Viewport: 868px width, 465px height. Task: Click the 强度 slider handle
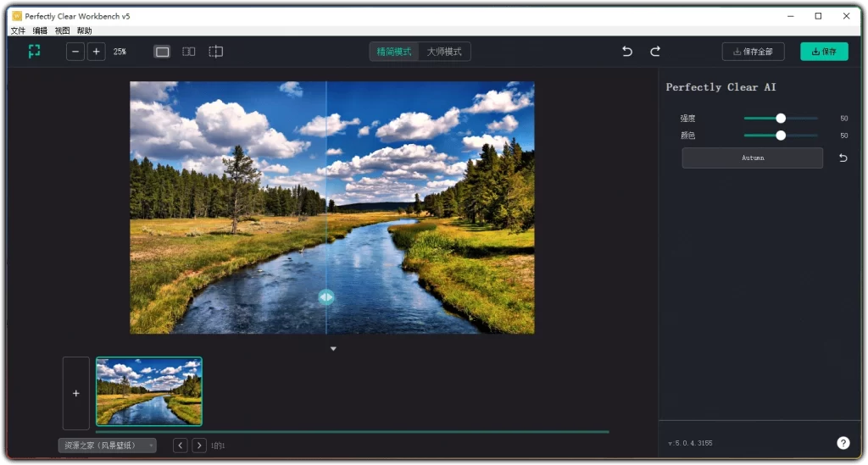pos(781,119)
